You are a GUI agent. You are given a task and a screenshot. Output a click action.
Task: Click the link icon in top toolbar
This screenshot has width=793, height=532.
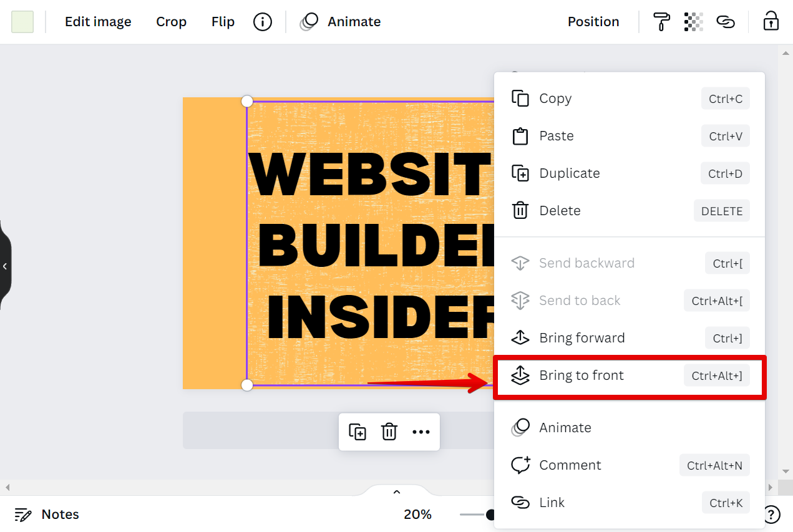725,22
